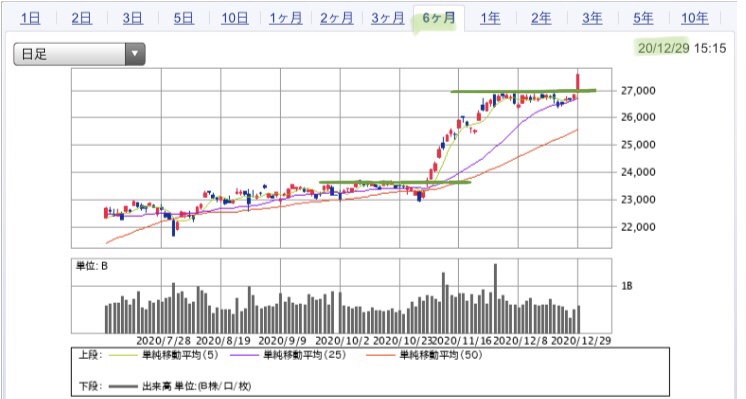
Task: Click the 2020/8/19 date label
Action: pos(223,341)
